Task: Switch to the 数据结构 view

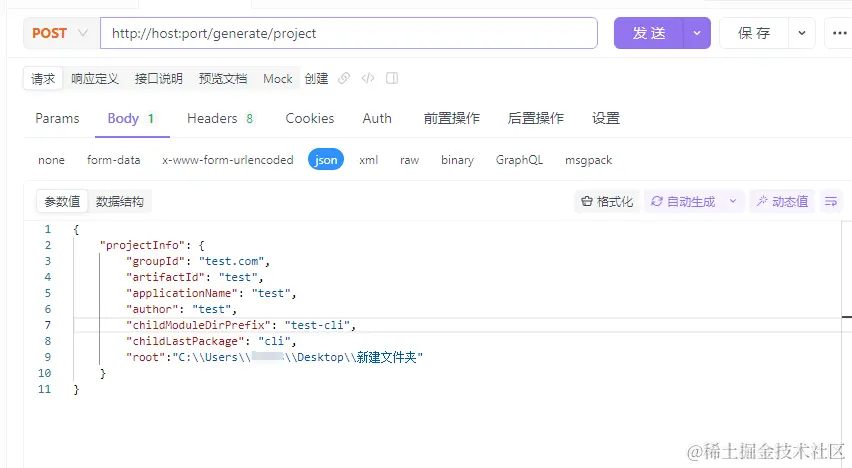Action: (120, 202)
